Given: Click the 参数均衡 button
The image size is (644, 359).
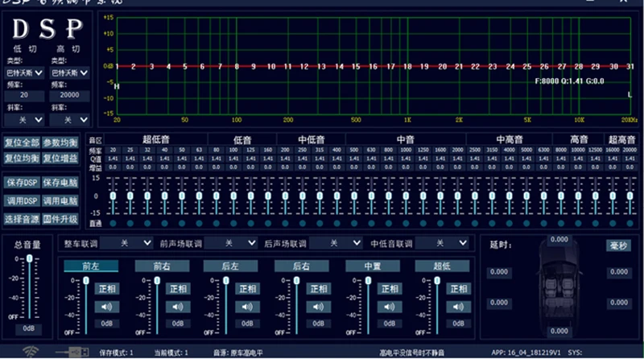Looking at the screenshot, I should pyautogui.click(x=60, y=142).
